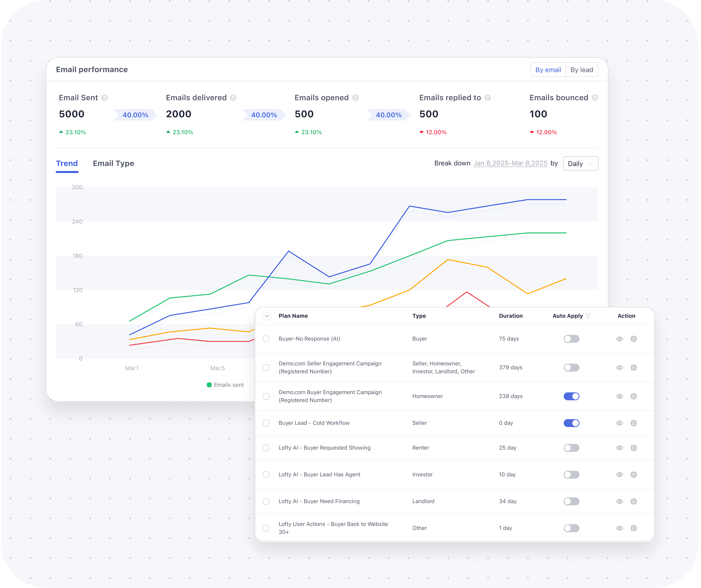Click the Lofty AI - Buyer Need Financing name

coord(319,501)
